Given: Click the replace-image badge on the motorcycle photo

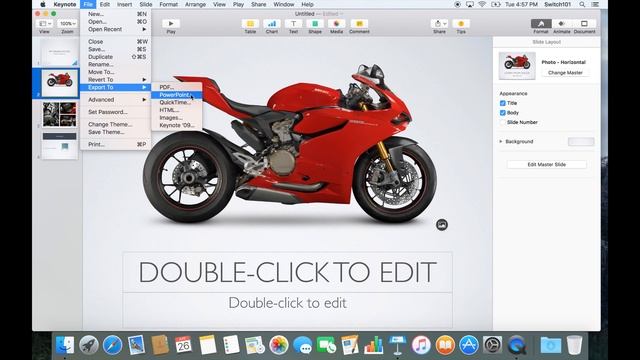Looking at the screenshot, I should 442,224.
